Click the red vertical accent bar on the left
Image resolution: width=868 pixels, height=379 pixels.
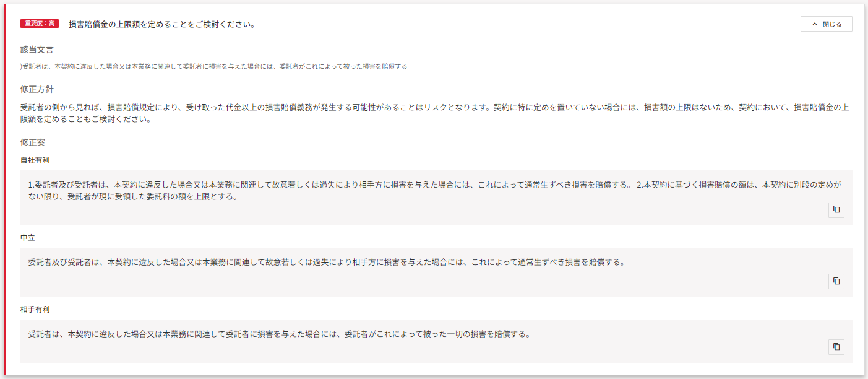pyautogui.click(x=4, y=189)
